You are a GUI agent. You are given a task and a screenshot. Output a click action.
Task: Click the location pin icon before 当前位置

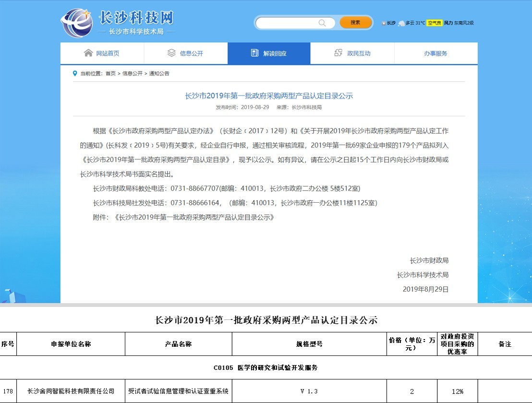tap(75, 73)
